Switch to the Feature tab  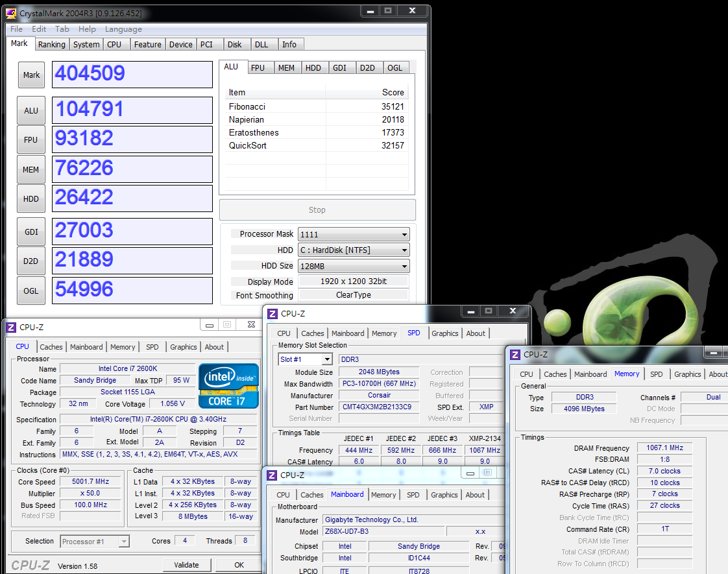[x=148, y=45]
